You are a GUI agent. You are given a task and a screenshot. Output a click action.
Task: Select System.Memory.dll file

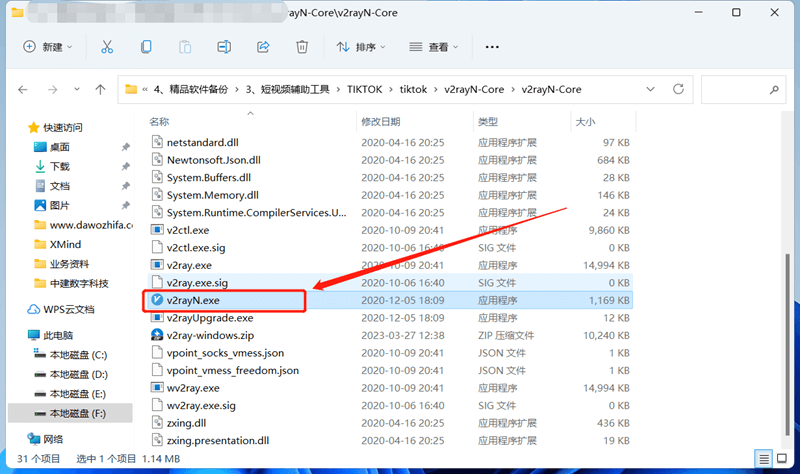point(212,195)
